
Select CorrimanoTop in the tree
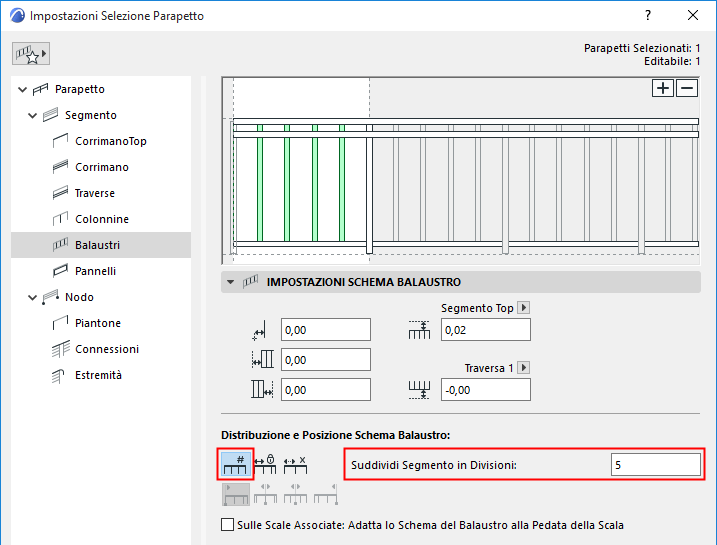[x=111, y=141]
